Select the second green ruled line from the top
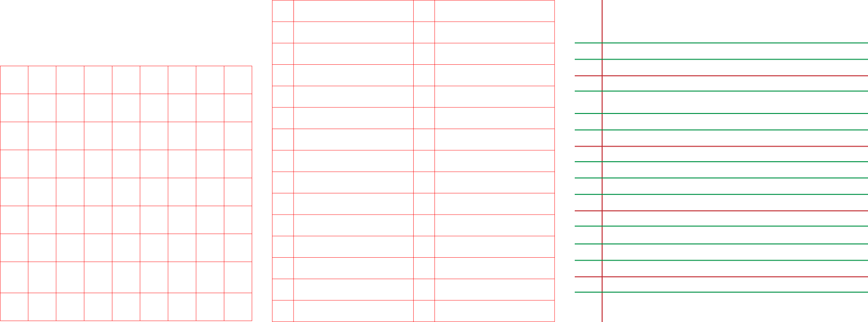The width and height of the screenshot is (868, 322). pyautogui.click(x=721, y=59)
